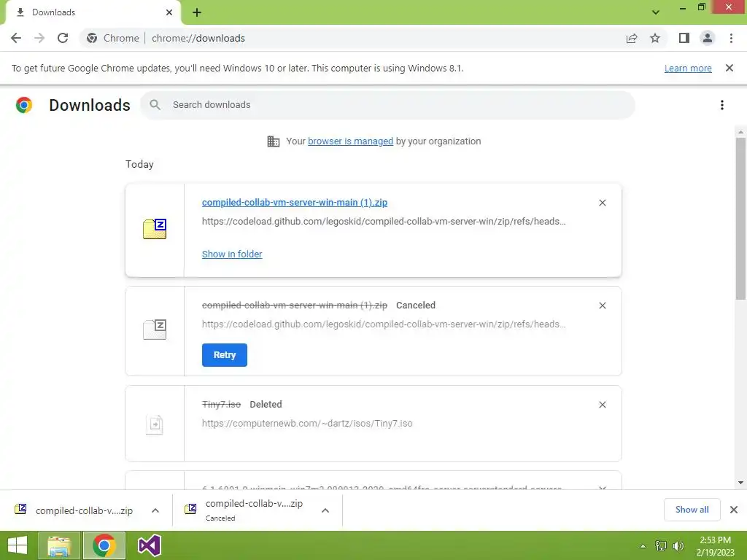Show hidden system tray icons
The image size is (747, 560).
point(643,546)
